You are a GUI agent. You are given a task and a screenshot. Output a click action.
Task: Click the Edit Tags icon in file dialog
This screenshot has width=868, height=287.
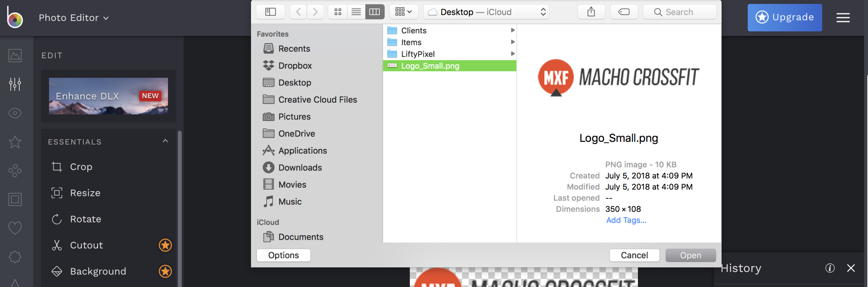tap(624, 12)
